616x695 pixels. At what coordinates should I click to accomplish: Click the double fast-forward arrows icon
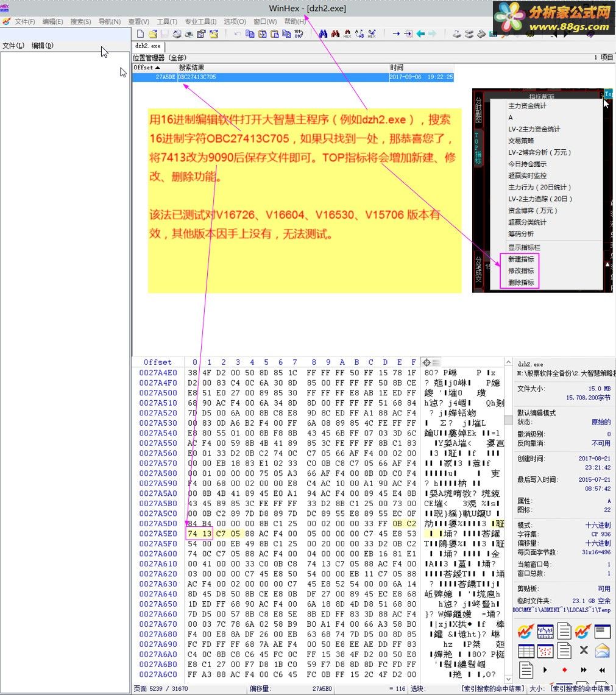point(584,670)
